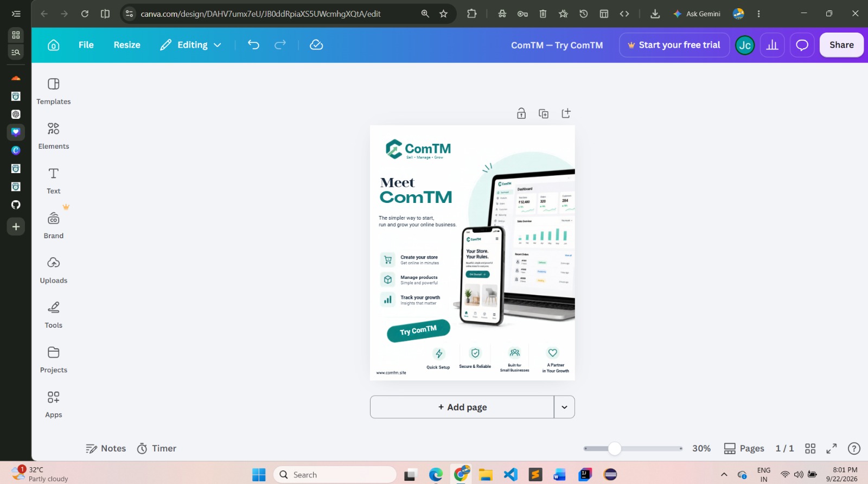Open File Explorer from taskbar
The width and height of the screenshot is (868, 484).
click(x=486, y=475)
